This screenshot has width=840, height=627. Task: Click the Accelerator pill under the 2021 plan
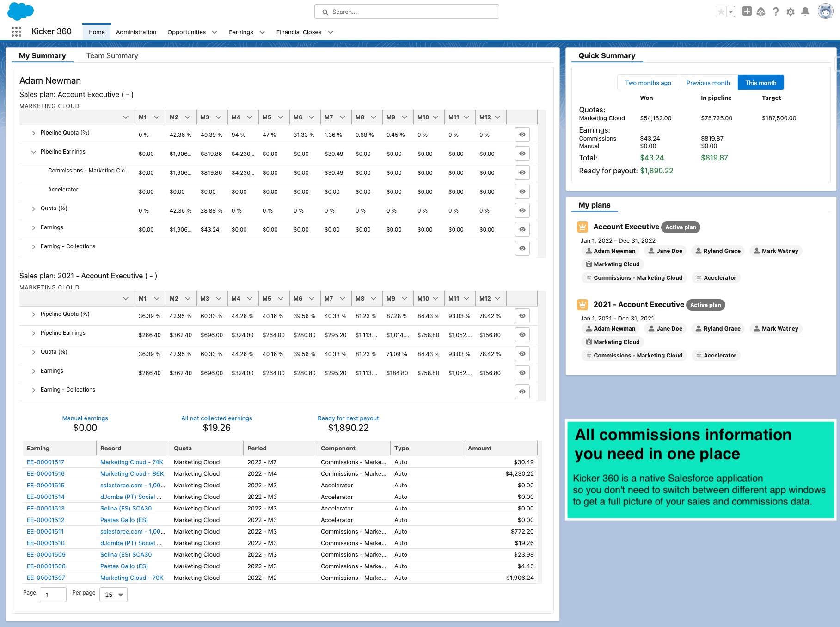(716, 356)
